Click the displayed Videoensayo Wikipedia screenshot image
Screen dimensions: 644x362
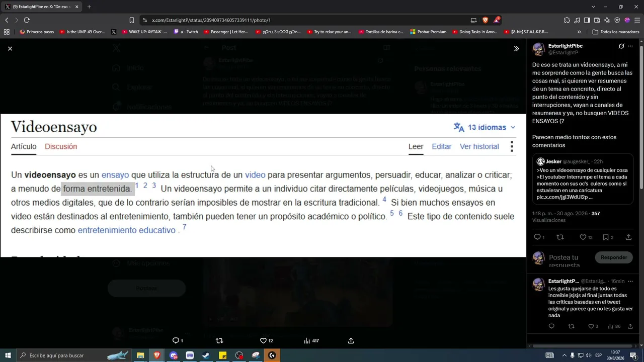coord(263,185)
